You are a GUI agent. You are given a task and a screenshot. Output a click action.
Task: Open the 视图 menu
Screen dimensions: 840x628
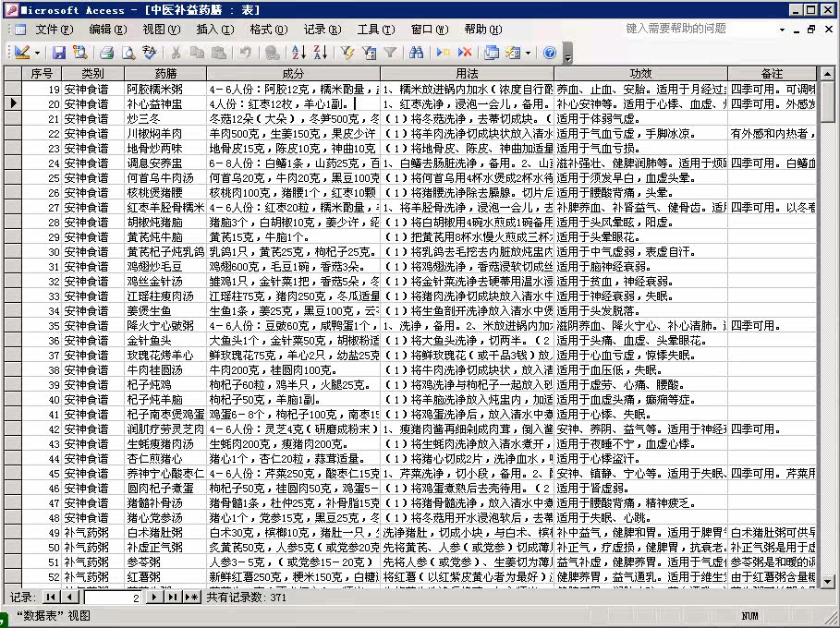161,30
